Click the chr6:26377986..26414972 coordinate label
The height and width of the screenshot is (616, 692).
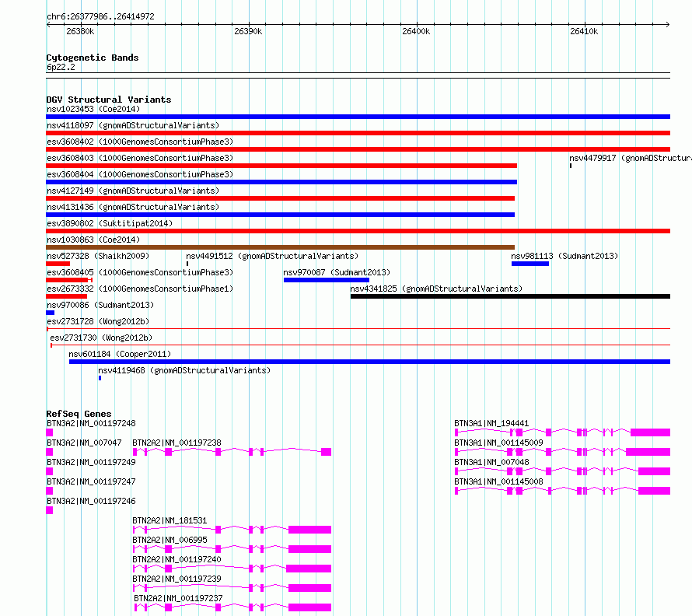coord(100,17)
